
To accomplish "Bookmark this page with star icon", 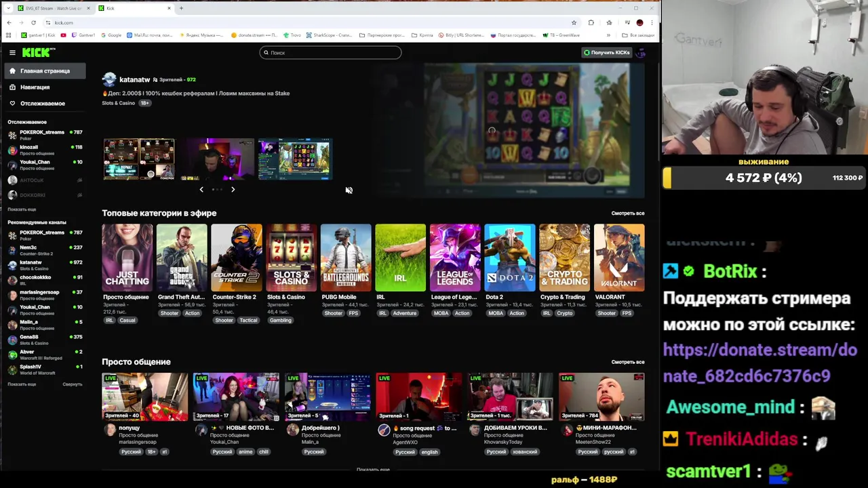I will [x=574, y=22].
